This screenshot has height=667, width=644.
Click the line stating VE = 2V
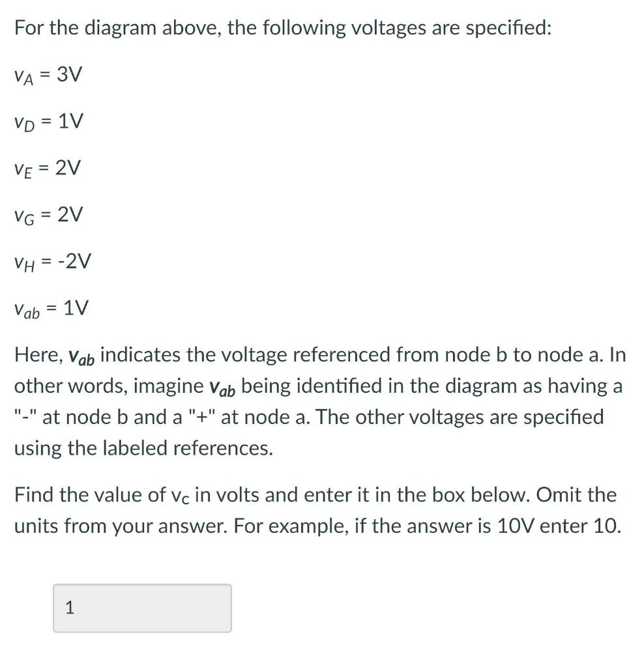coord(47,169)
